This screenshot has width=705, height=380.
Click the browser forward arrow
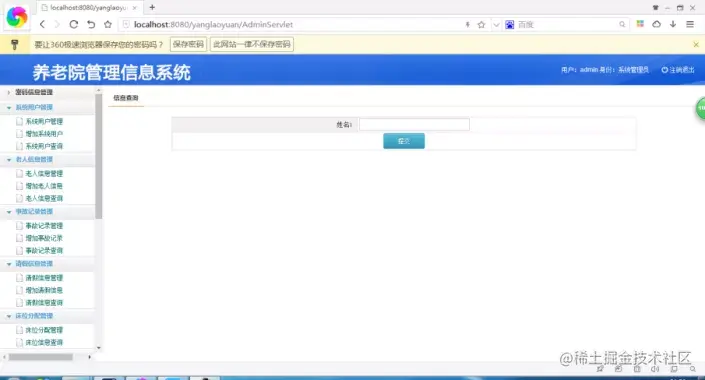click(x=57, y=24)
